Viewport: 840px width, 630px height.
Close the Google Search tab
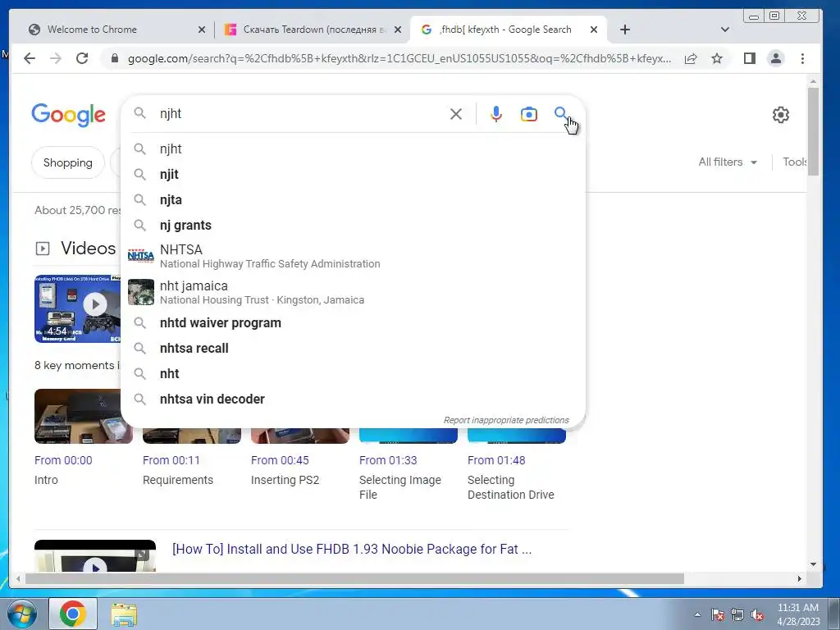tap(594, 30)
